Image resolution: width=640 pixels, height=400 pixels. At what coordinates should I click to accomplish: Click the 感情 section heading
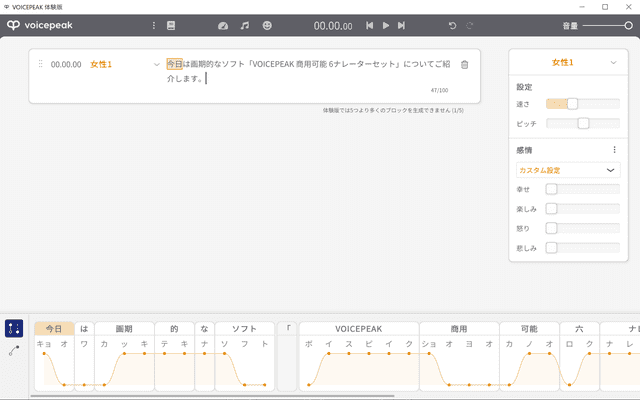point(524,150)
